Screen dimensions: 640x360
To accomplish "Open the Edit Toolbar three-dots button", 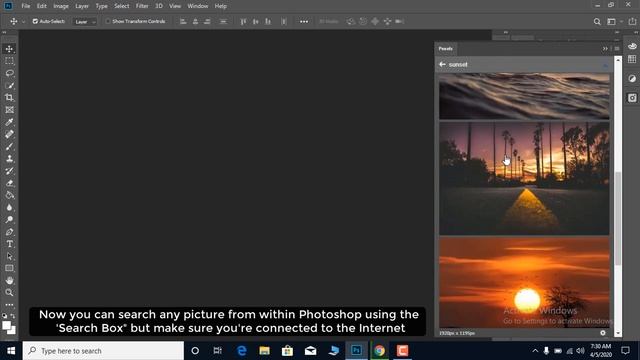I will coord(9,305).
